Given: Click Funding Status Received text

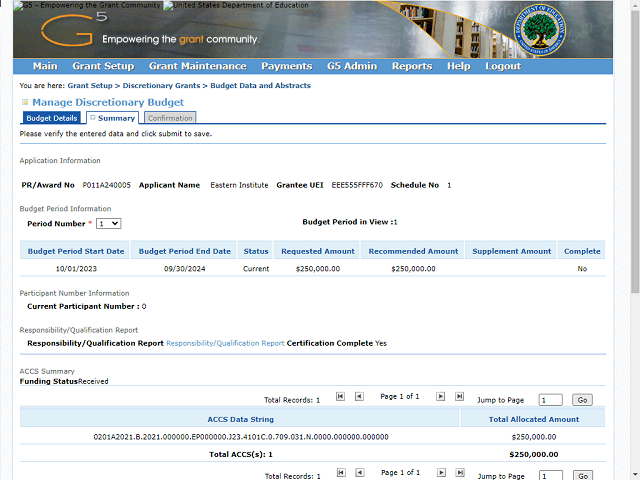Looking at the screenshot, I should click(x=64, y=382).
